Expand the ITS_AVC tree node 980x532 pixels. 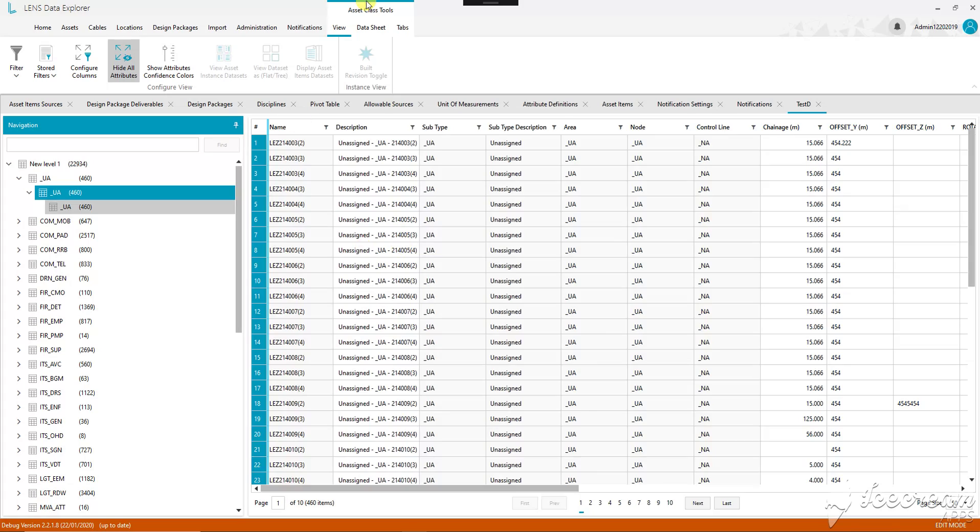pos(19,365)
